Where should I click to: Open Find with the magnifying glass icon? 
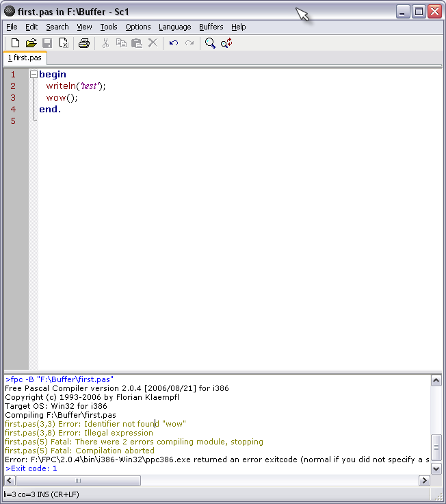click(x=210, y=43)
